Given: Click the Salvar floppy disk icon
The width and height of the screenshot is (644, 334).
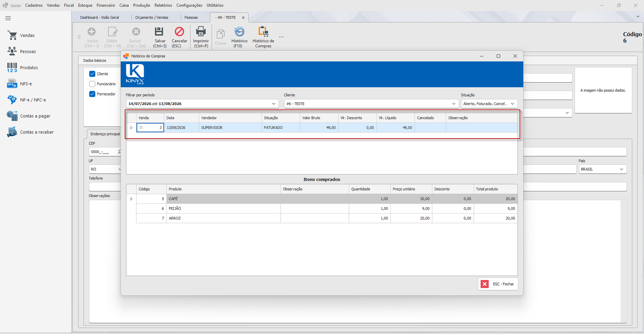Looking at the screenshot, I should 159,31.
